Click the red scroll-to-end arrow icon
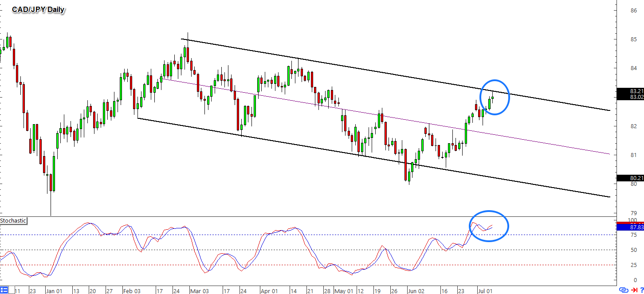The width and height of the screenshot is (644, 294). point(634,290)
